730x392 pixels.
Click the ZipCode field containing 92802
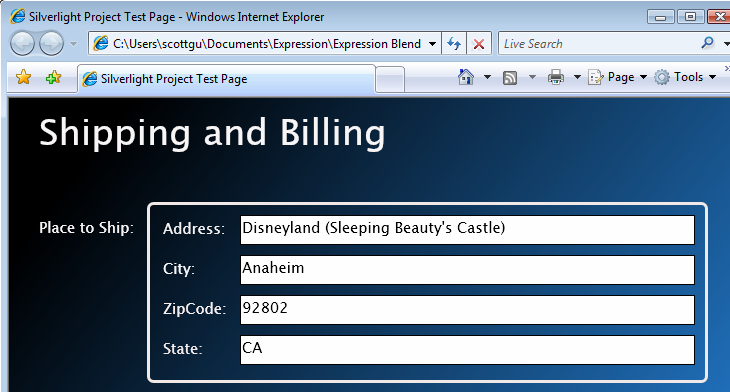[467, 310]
